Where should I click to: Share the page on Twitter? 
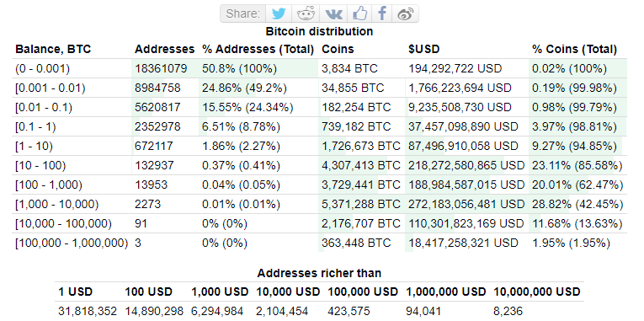(279, 13)
